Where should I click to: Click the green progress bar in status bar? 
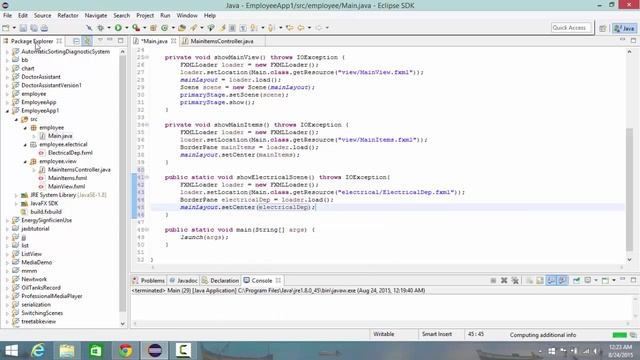[x=620, y=335]
